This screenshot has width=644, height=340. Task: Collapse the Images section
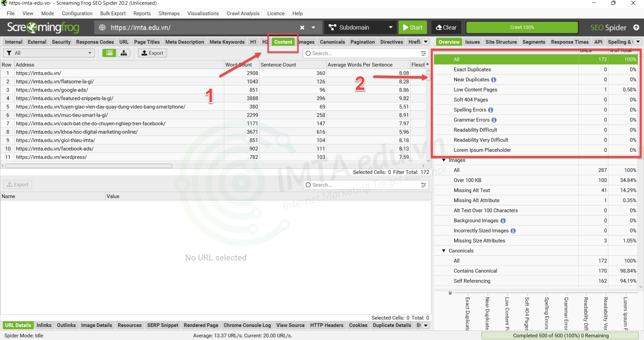click(x=443, y=160)
